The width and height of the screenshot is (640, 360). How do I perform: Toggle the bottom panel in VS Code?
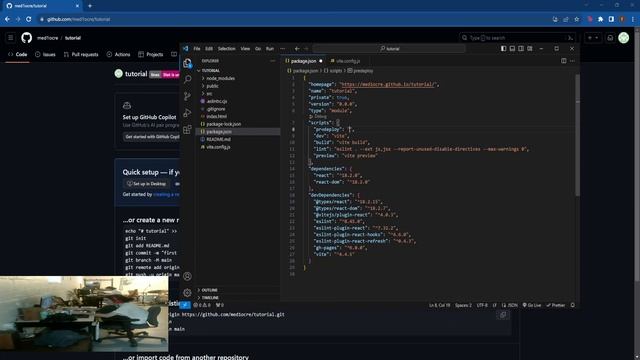[512, 49]
